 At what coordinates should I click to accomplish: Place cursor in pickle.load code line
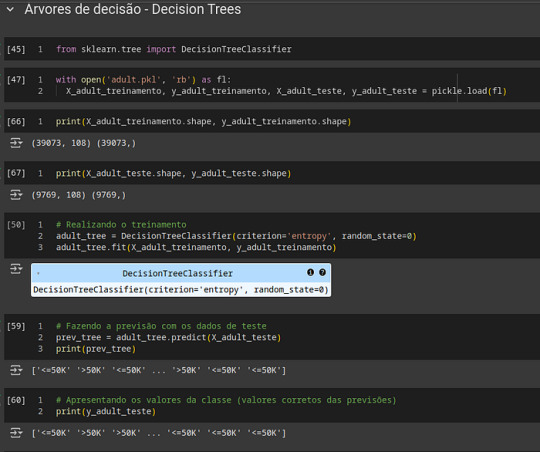click(286, 91)
